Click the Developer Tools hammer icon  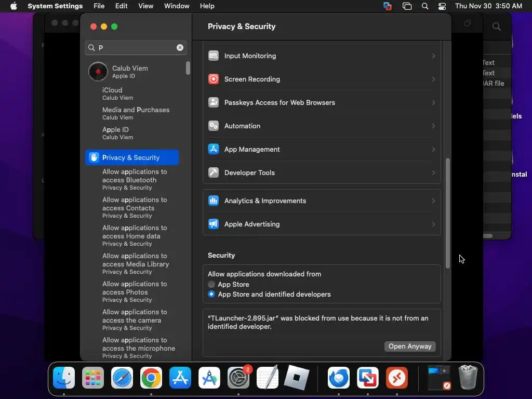click(214, 172)
